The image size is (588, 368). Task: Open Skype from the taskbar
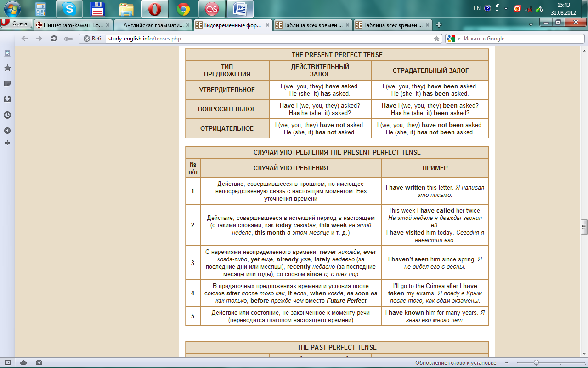[70, 9]
